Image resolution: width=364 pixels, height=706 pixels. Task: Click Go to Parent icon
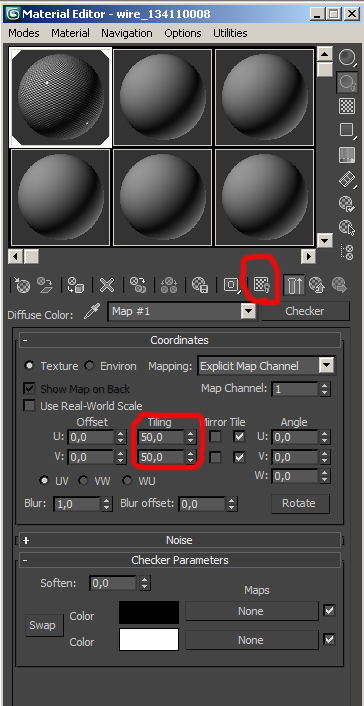click(x=317, y=285)
